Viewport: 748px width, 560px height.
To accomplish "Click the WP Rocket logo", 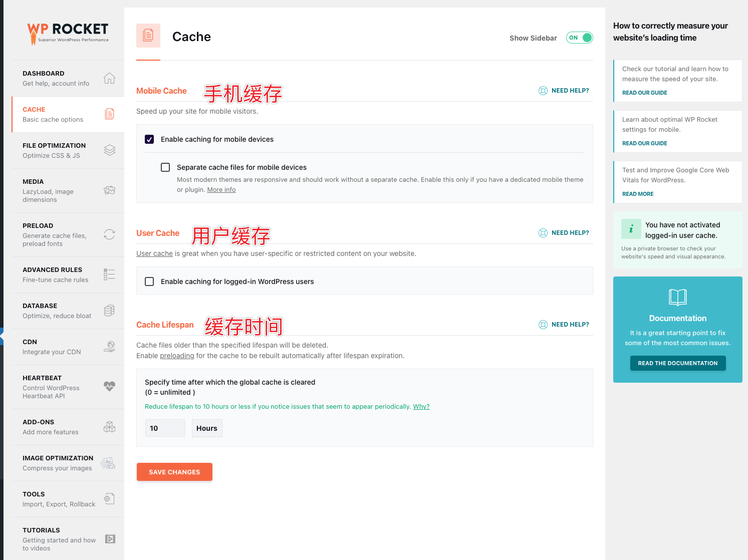I will tap(68, 34).
